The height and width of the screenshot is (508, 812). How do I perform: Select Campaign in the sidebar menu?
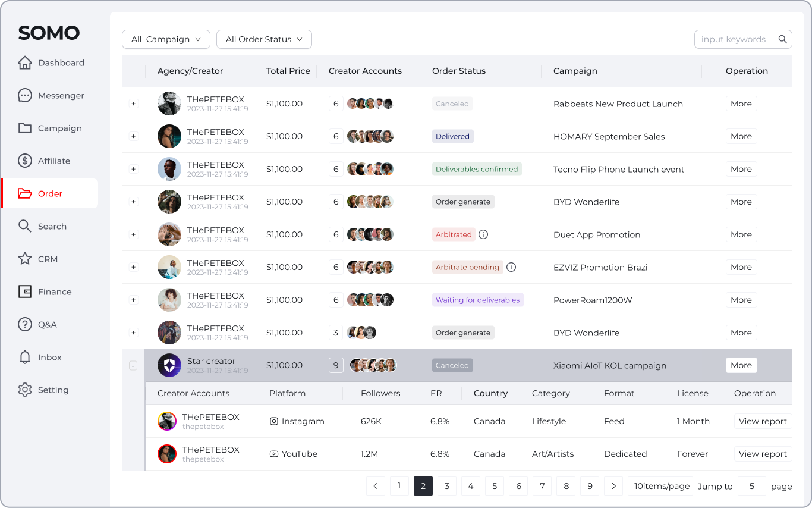pos(59,128)
